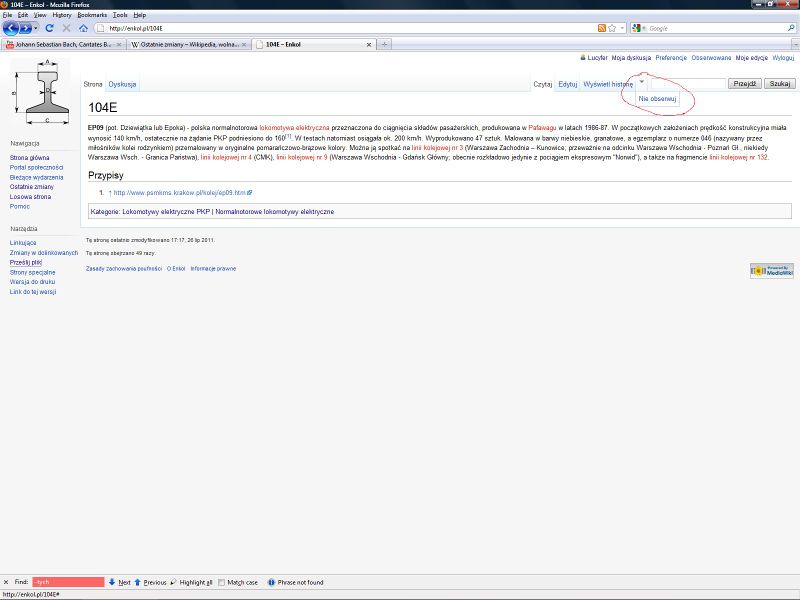This screenshot has width=800, height=600.
Task: Switch to the Edytuj tab
Action: (567, 85)
